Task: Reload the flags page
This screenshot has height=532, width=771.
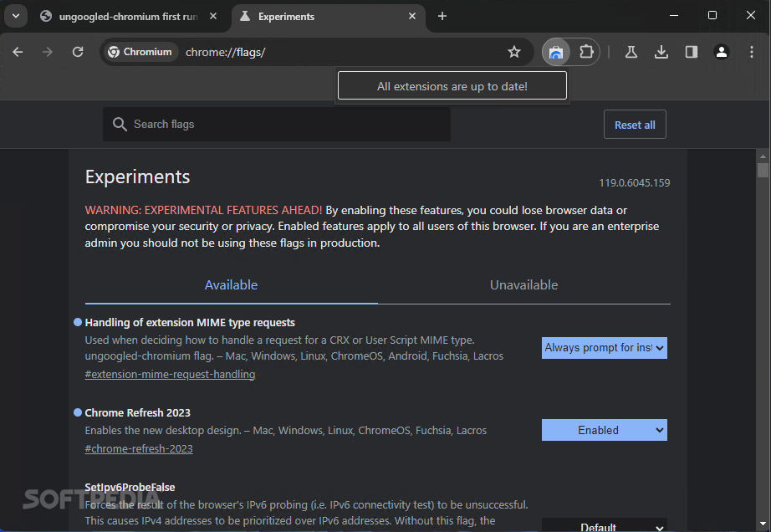Action: click(x=78, y=52)
